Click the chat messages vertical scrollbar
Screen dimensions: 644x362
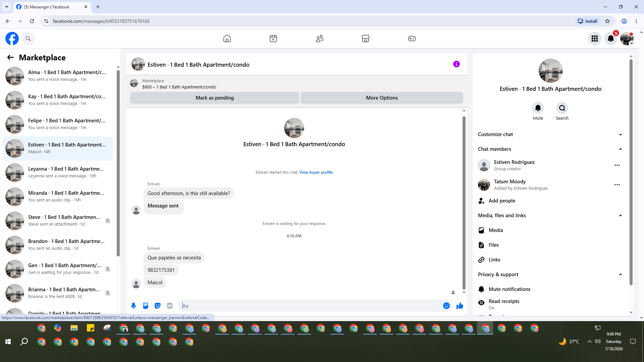[x=464, y=203]
